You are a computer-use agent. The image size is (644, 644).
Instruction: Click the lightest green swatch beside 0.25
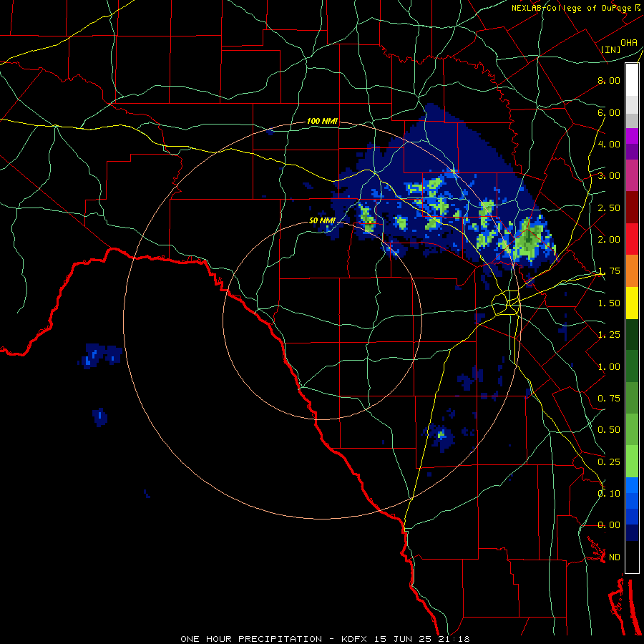(x=632, y=462)
